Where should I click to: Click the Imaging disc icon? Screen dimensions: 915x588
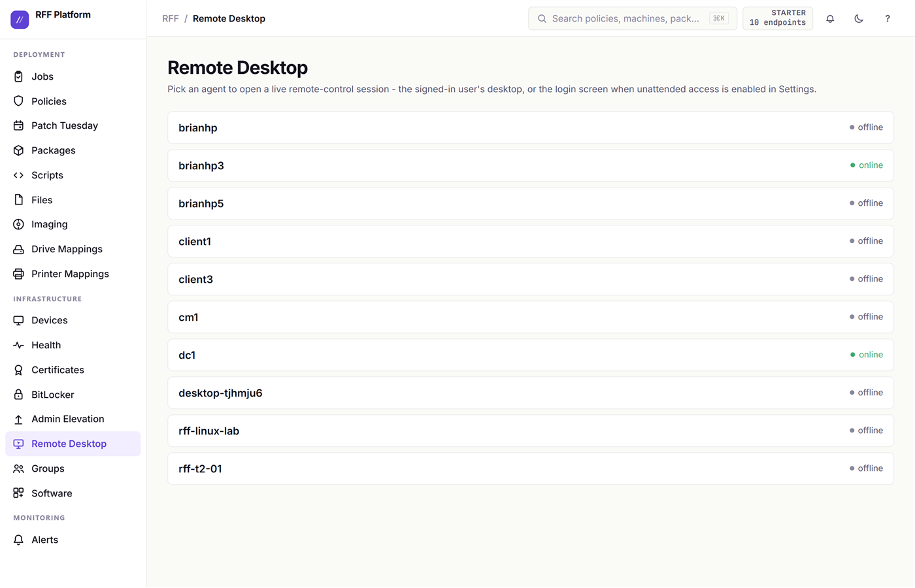point(18,224)
